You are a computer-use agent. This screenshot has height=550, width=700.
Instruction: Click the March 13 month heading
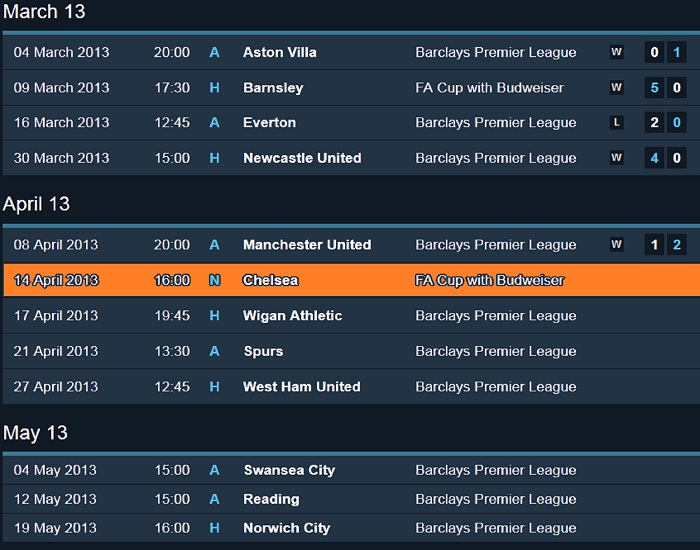click(x=44, y=12)
